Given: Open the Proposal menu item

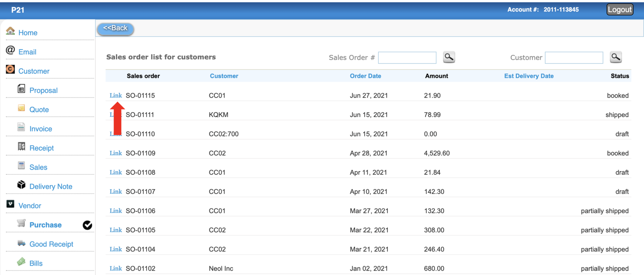Looking at the screenshot, I should [43, 90].
